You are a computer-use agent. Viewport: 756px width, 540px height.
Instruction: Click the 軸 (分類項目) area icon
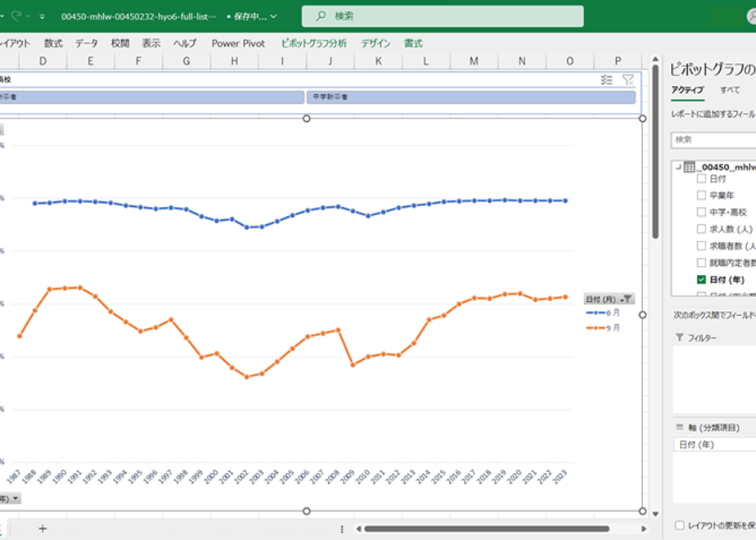click(x=680, y=427)
